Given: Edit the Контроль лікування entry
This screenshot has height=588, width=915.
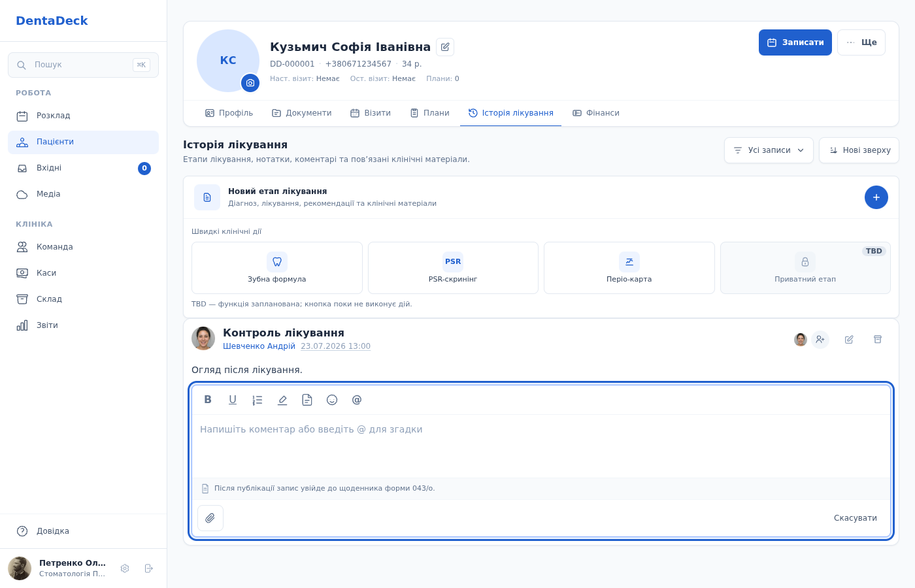Looking at the screenshot, I should coord(849,340).
